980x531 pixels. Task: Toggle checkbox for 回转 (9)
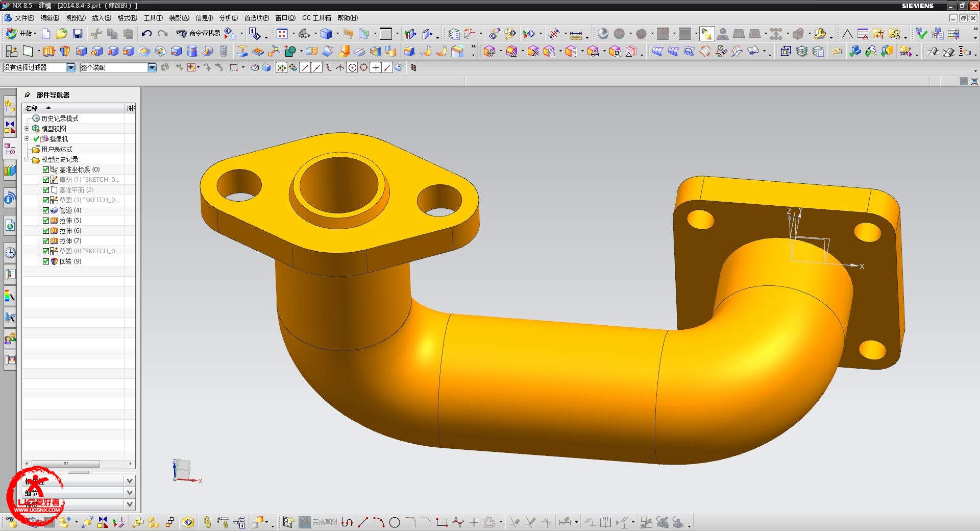(x=46, y=261)
